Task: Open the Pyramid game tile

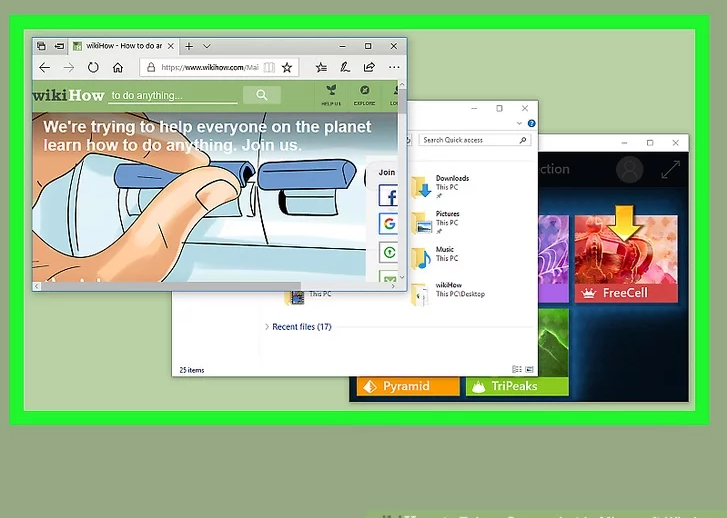Action: 408,386
